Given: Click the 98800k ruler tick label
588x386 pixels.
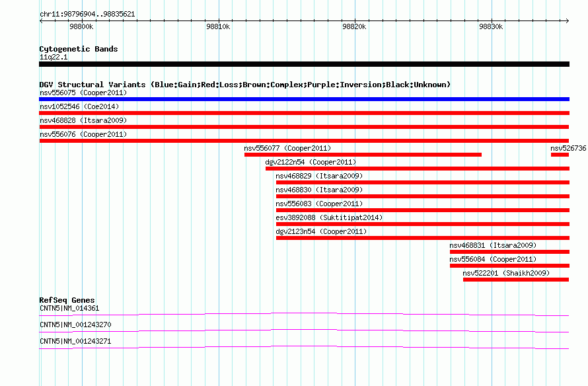Looking at the screenshot, I should (81, 26).
